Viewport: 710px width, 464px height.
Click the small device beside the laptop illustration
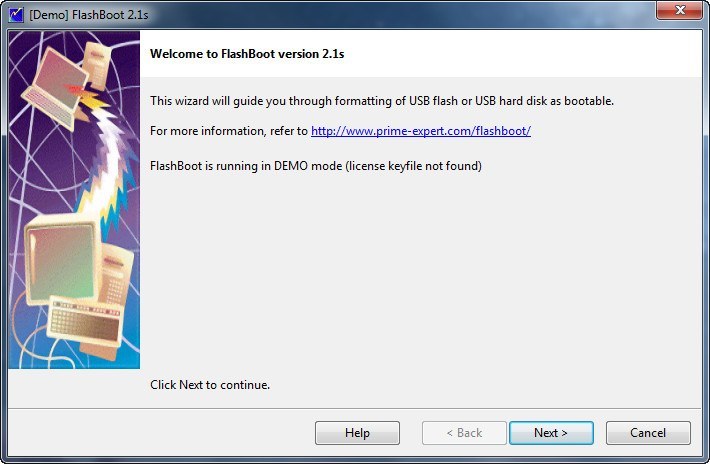96,62
